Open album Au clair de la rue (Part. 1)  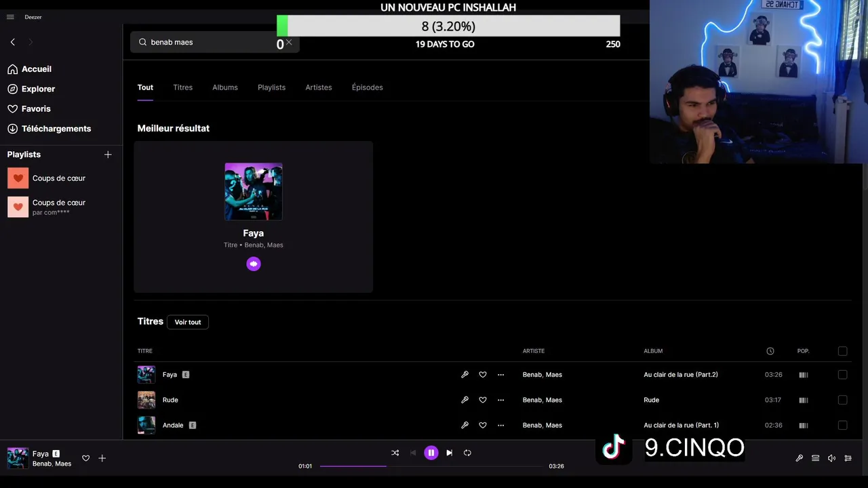[682, 426]
